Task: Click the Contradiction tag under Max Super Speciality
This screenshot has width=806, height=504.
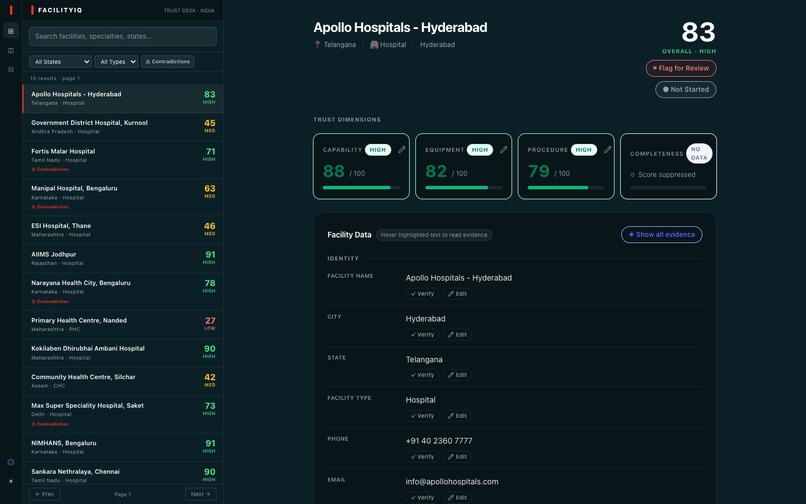Action: 50,424
